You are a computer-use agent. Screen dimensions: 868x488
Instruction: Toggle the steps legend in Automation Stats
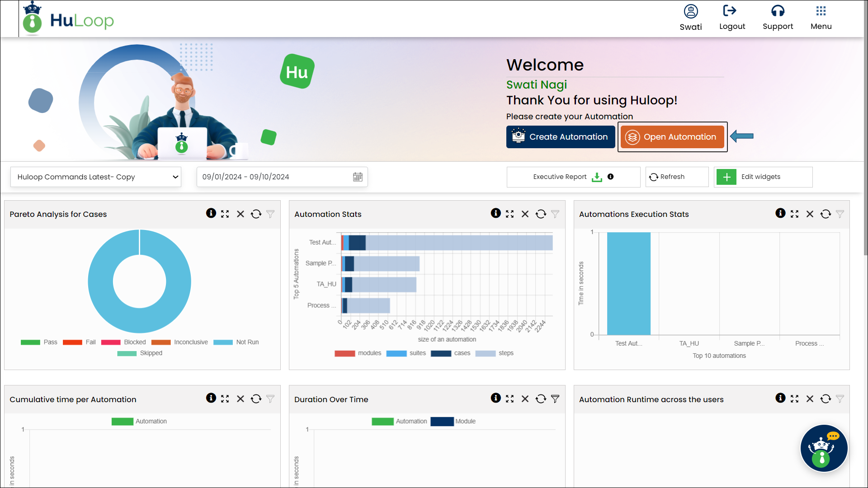pyautogui.click(x=495, y=353)
